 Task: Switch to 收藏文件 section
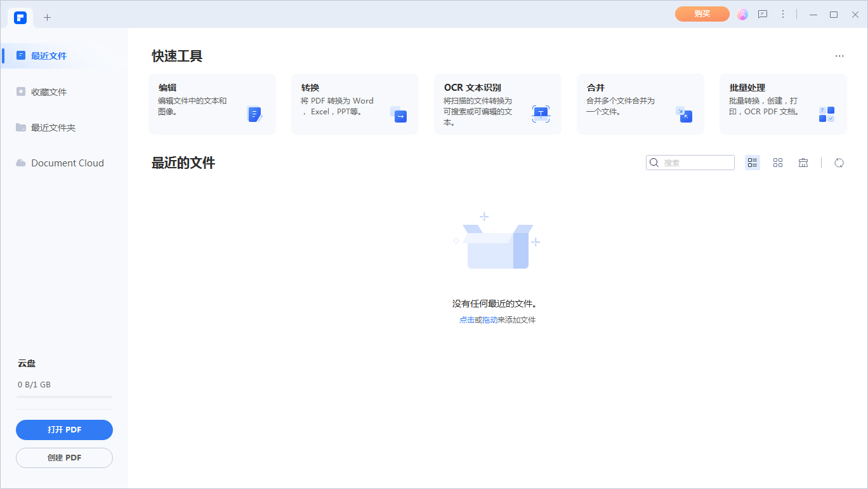click(x=48, y=91)
